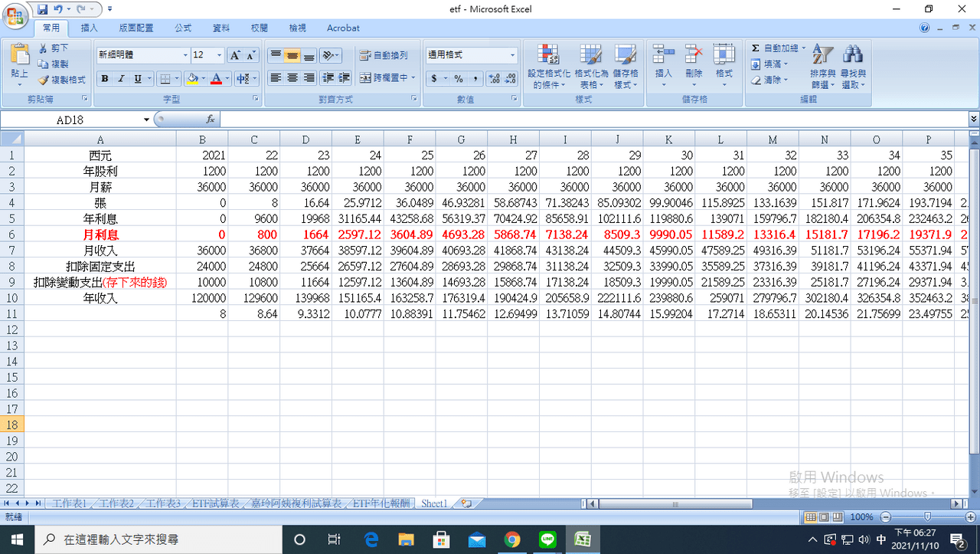Apply top vertical alignment
The width and height of the screenshot is (980, 554).
[276, 55]
